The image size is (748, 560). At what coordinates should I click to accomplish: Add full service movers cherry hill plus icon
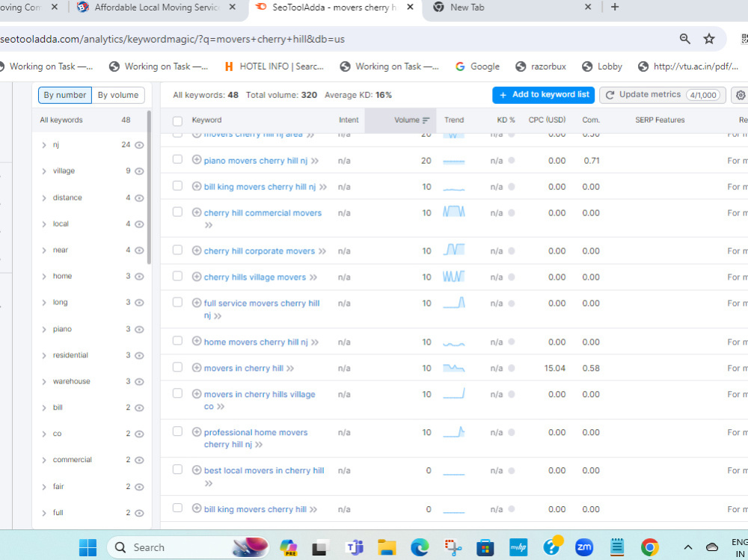[197, 302]
